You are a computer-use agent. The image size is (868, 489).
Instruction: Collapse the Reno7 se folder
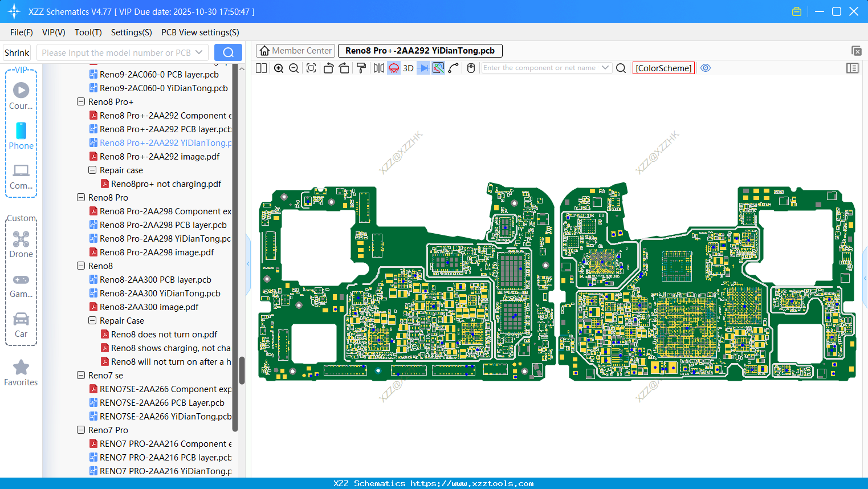point(81,376)
